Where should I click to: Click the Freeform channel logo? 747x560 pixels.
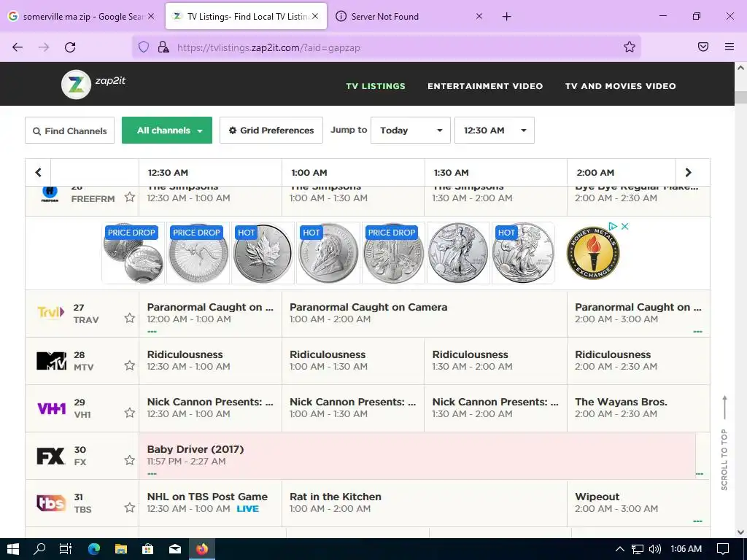[x=50, y=193]
